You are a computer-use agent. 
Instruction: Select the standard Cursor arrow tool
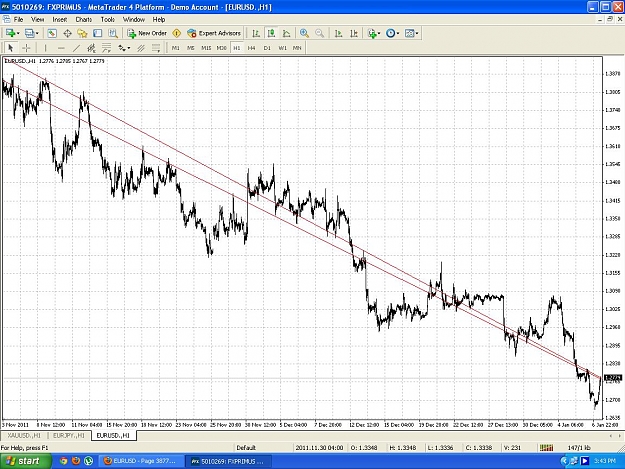point(11,48)
